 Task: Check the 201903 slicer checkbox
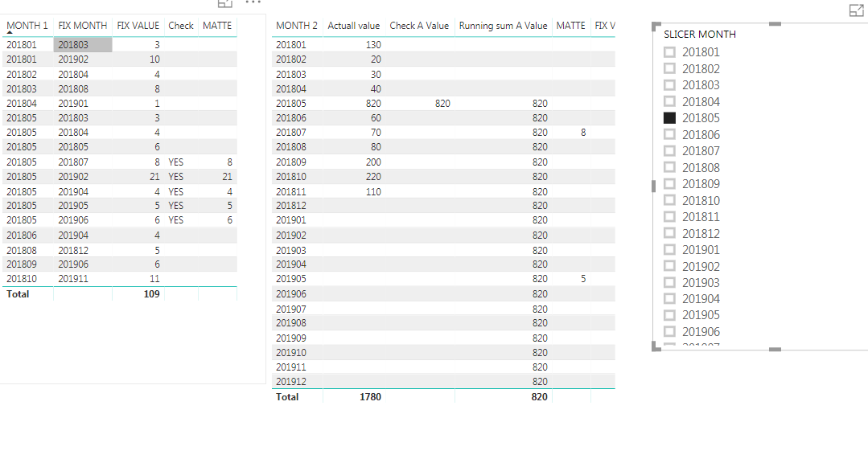pyautogui.click(x=669, y=283)
